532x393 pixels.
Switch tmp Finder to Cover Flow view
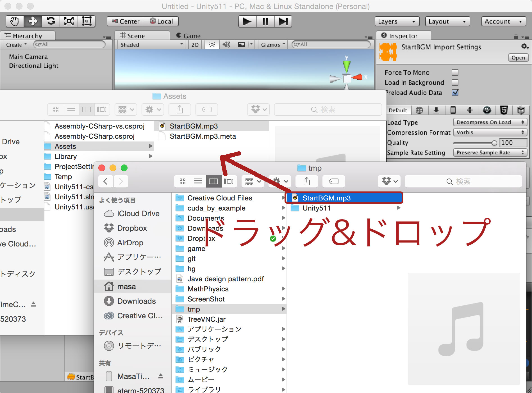[x=229, y=181]
